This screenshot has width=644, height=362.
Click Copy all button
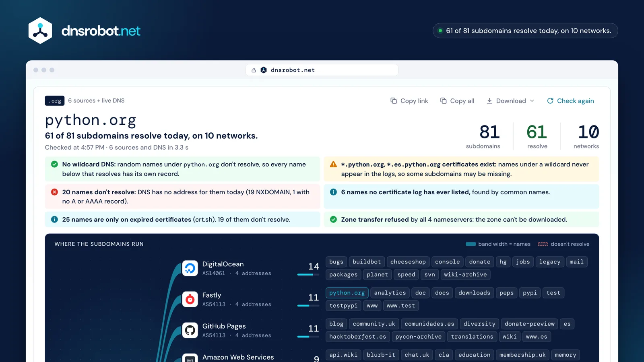(x=457, y=101)
